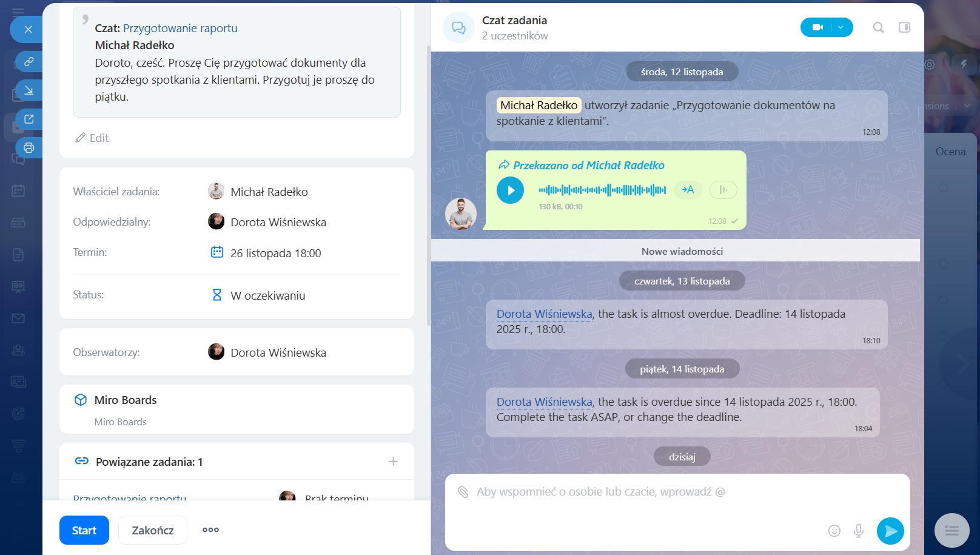The image size is (980, 555).
Task: Click Dorota Wiśniewska mention in overdue since message
Action: [x=545, y=402]
